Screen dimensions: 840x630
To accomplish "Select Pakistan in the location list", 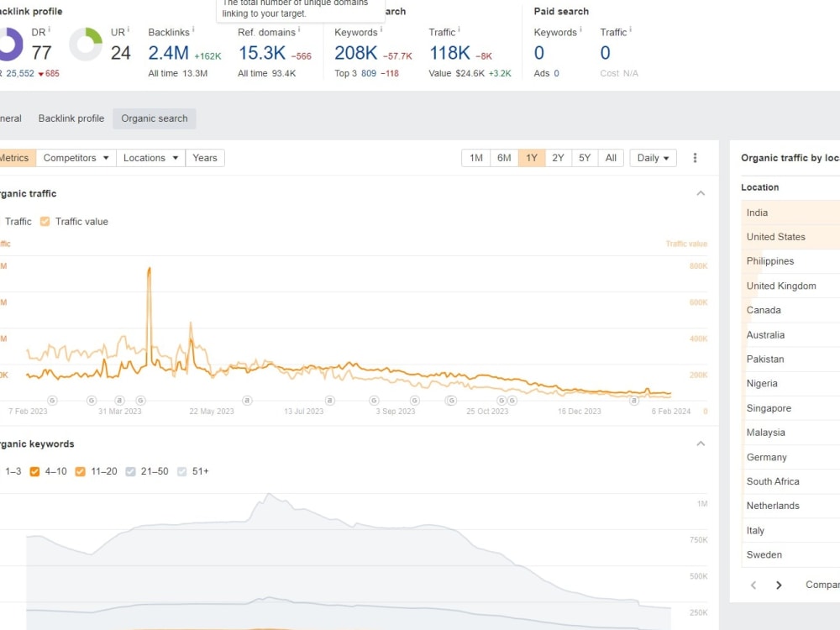I will pyautogui.click(x=790, y=360).
